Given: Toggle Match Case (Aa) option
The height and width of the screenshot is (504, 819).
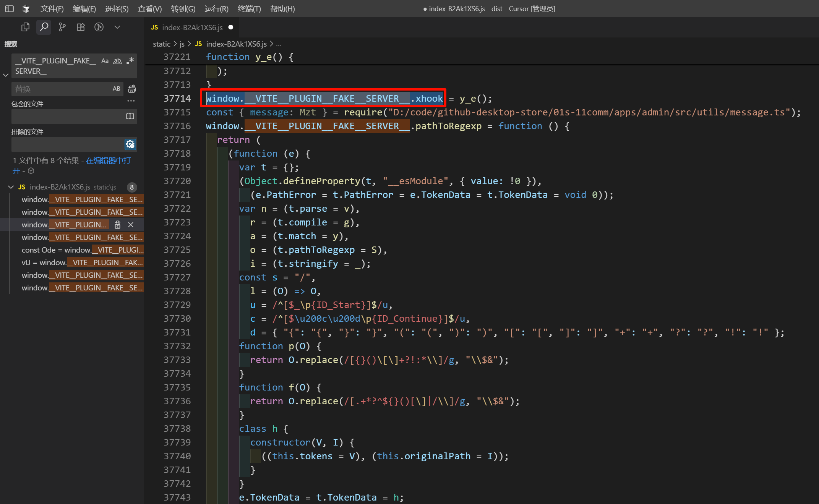Looking at the screenshot, I should pyautogui.click(x=105, y=61).
